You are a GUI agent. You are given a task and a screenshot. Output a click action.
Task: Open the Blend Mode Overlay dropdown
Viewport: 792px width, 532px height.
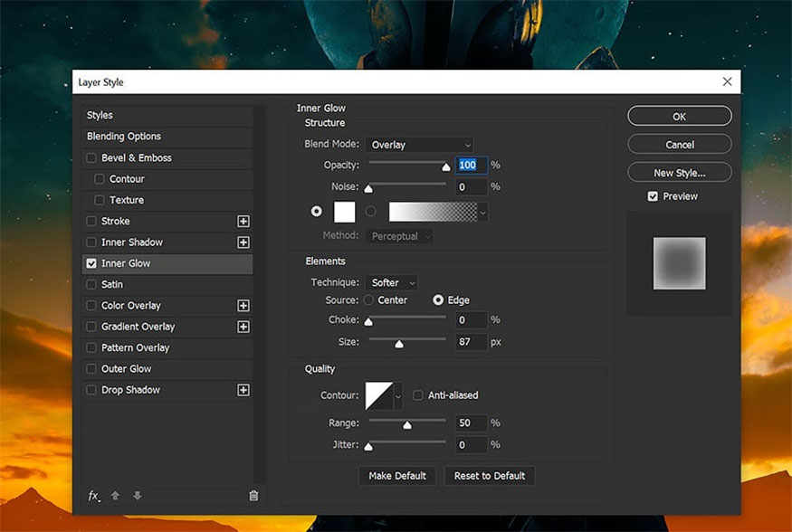[x=419, y=145]
